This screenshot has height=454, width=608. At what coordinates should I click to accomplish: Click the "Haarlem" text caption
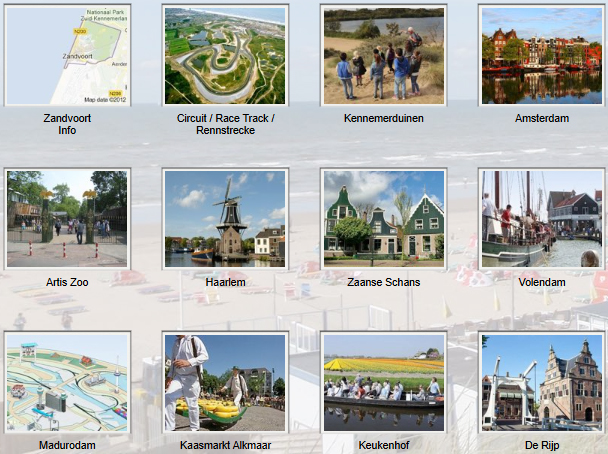pyautogui.click(x=226, y=282)
